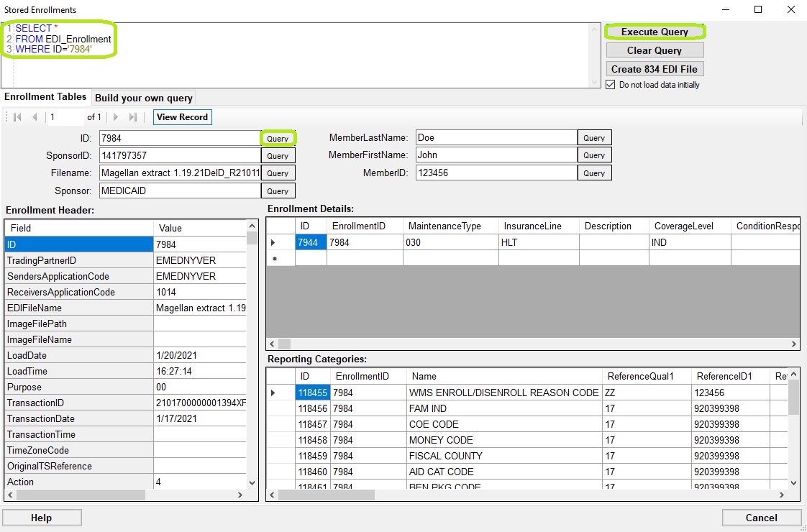Click the record number box in navigator
This screenshot has height=532, width=807.
click(66, 116)
